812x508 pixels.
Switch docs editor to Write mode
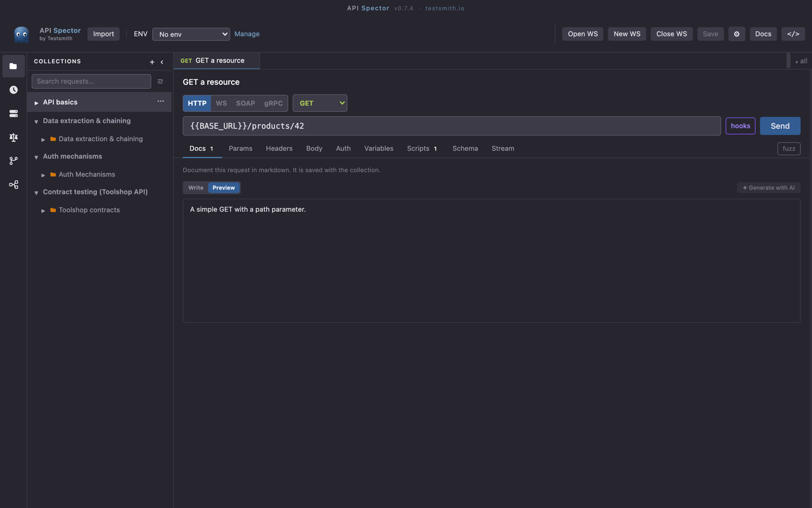coord(196,188)
